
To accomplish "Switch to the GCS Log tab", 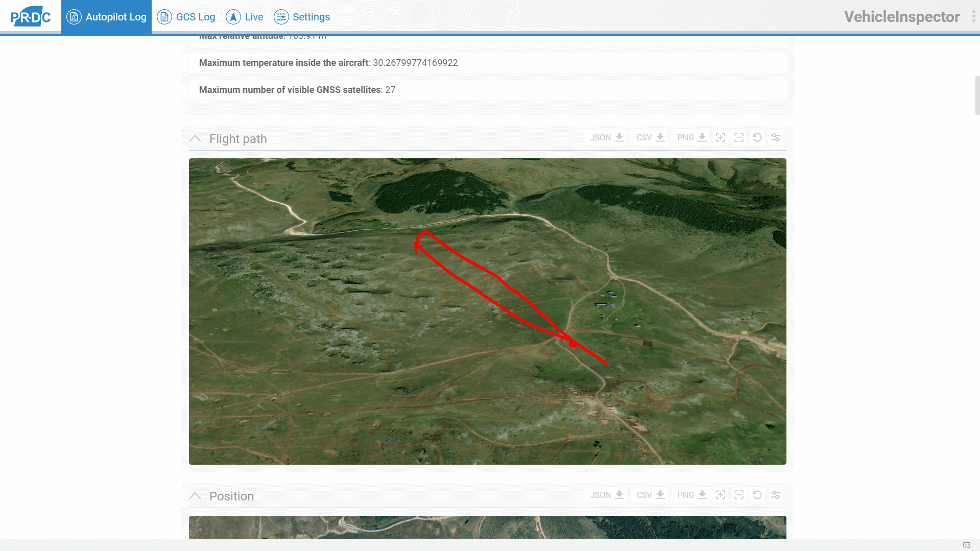I will (186, 17).
